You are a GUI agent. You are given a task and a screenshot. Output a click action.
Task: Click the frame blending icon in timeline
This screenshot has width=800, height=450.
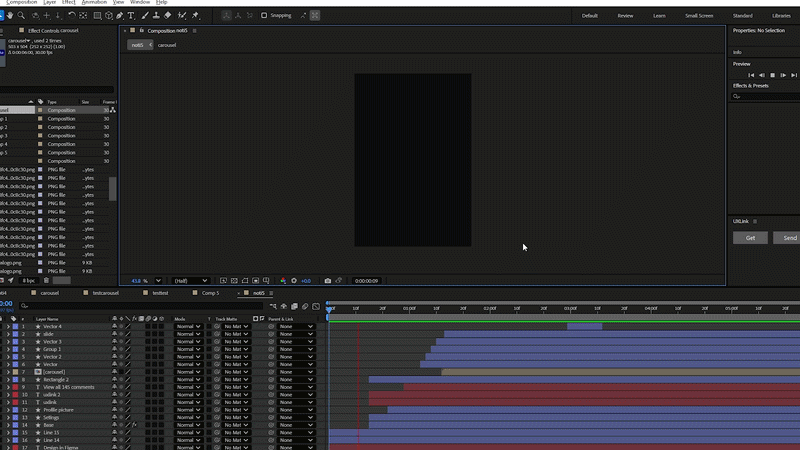[x=294, y=306]
